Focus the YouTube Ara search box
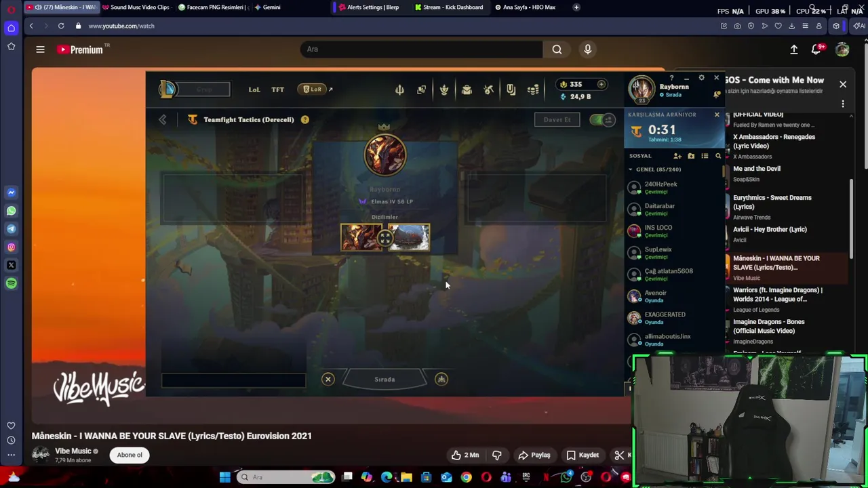The width and height of the screenshot is (868, 488). [x=421, y=49]
